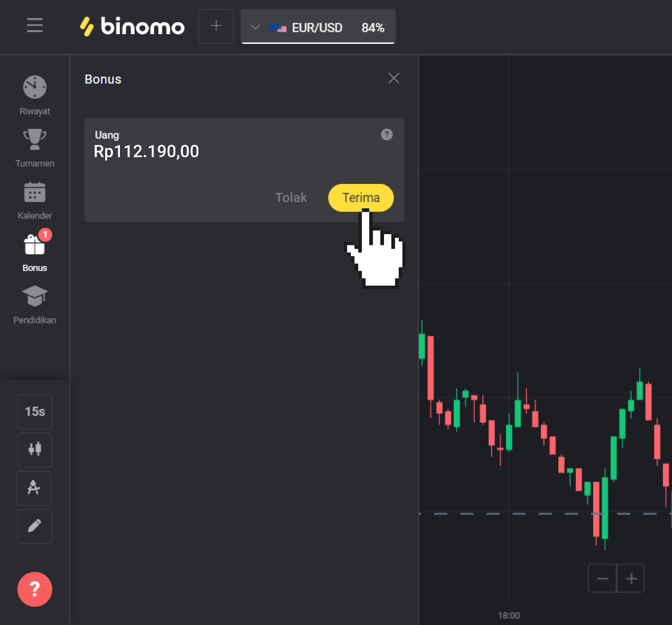Zoom out the chart with minus
Screen dimensions: 672x625
click(x=602, y=578)
